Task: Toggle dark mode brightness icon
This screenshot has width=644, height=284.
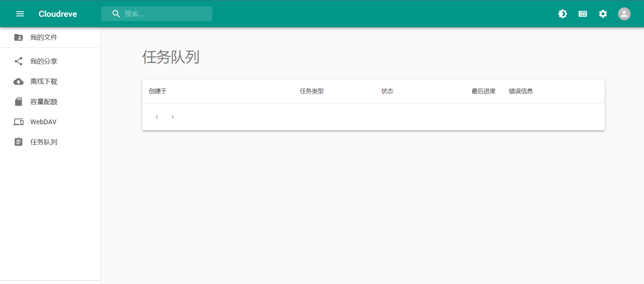Action: coord(563,14)
